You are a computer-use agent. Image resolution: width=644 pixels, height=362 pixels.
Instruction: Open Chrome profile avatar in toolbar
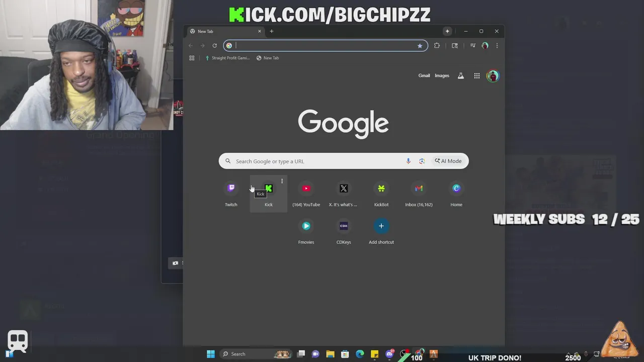485,45
